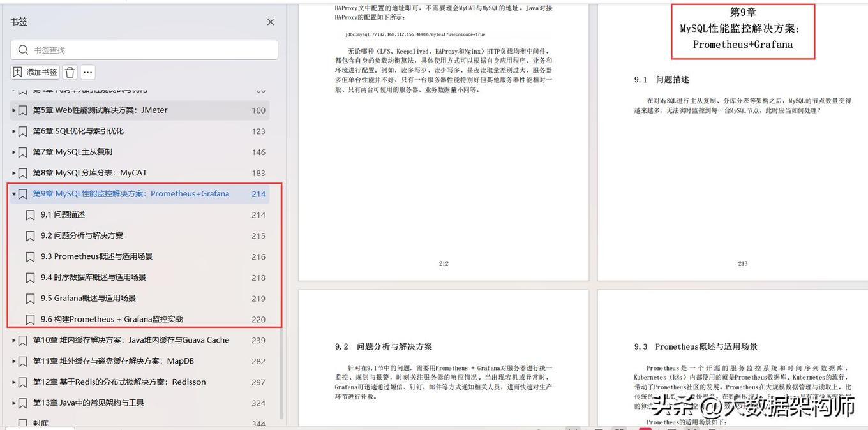Delete bookmark using the trash icon
This screenshot has width=868, height=430.
[70, 72]
